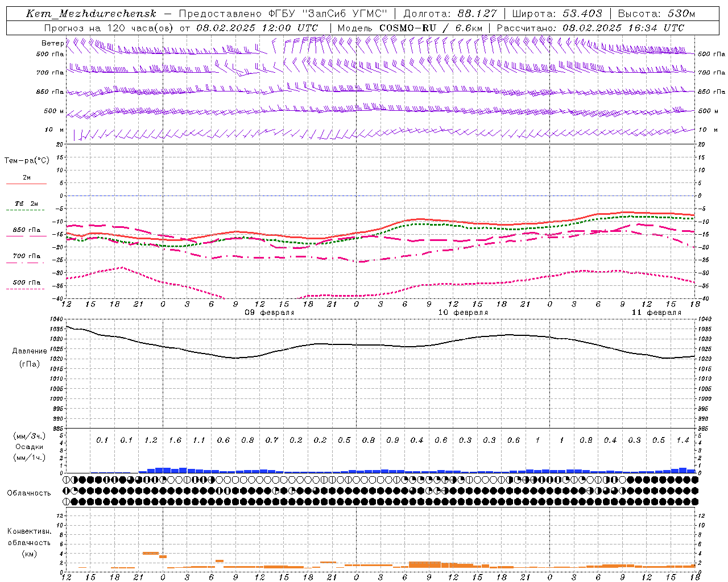This screenshot has height=582, width=728.
Task: Select the Широта 53.403 latitude field
Action: click(557, 14)
